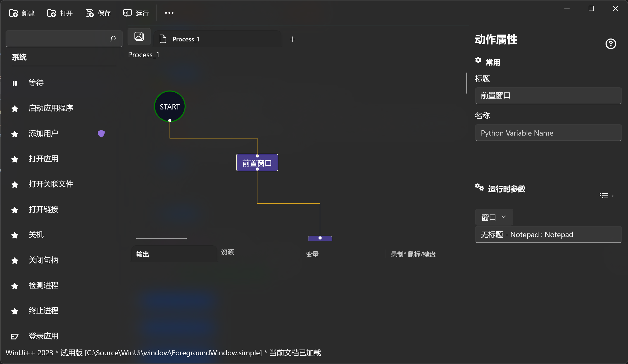Image resolution: width=628 pixels, height=364 pixels.
Task: Open the help icon in 动作属性 panel
Action: (611, 44)
